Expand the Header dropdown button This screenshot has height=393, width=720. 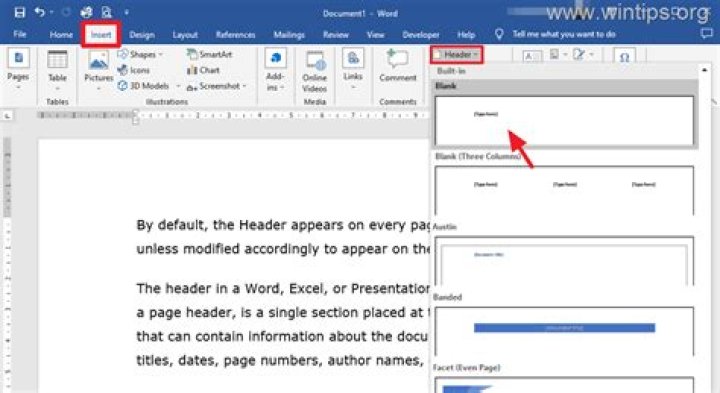(457, 55)
